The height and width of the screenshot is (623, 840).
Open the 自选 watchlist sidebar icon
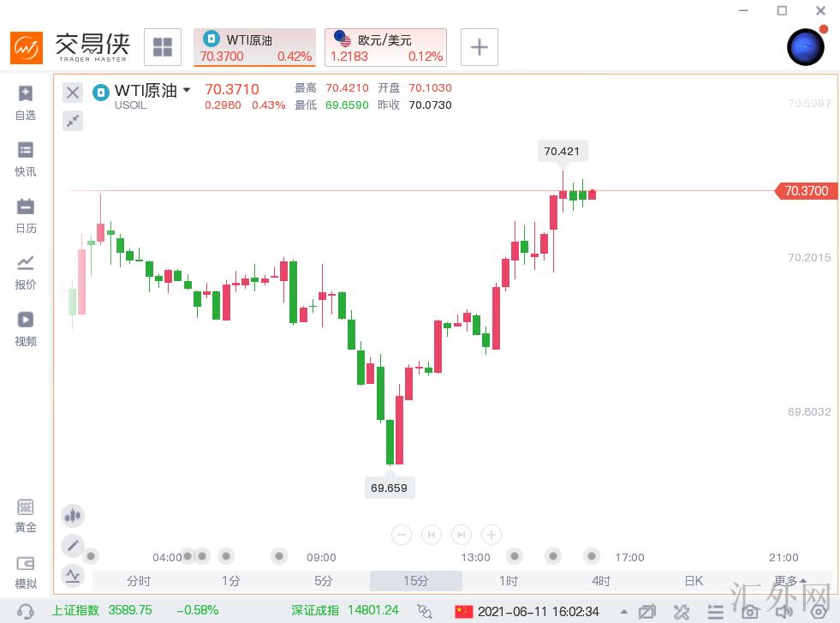[x=26, y=102]
